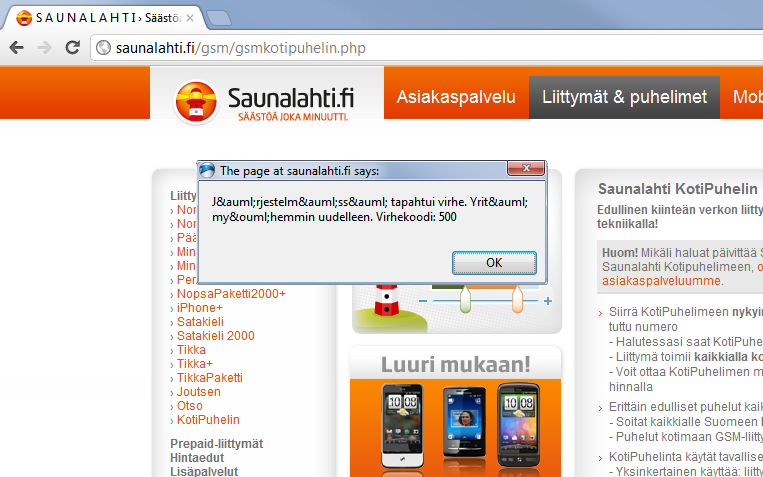Open the Tikka+ link

point(195,364)
